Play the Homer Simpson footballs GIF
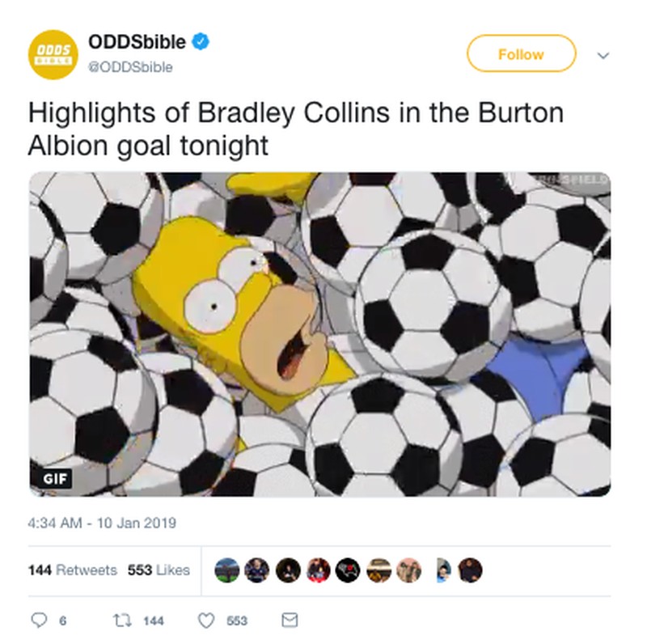 point(319,334)
